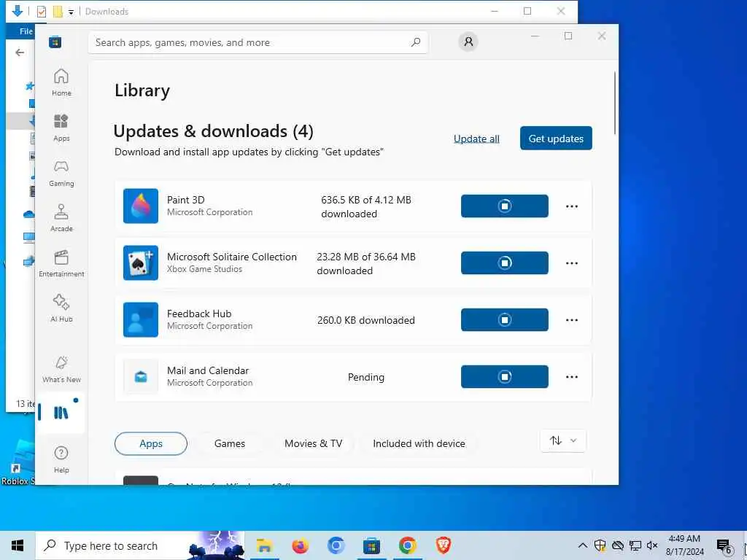Cancel the pending Mail and Calendar update

(x=505, y=377)
